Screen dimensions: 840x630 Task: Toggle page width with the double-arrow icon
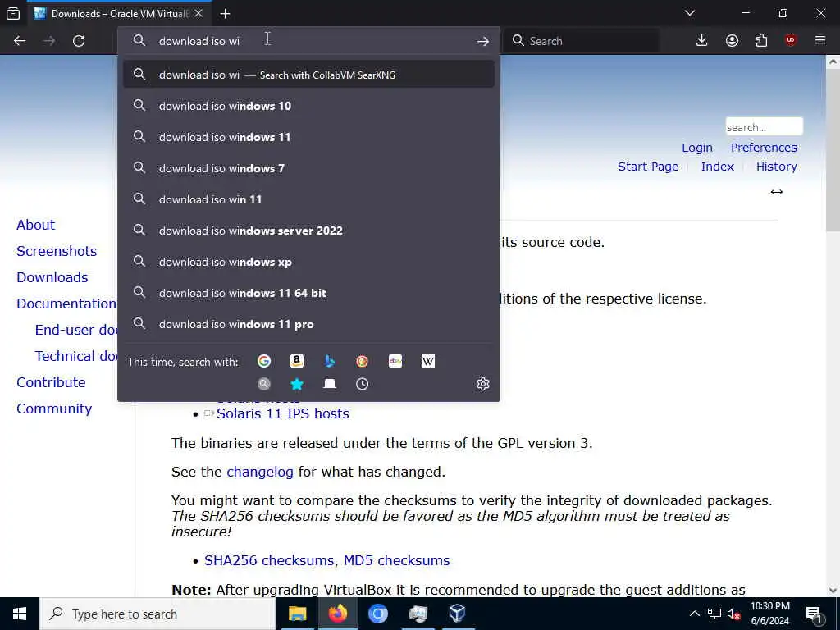tap(776, 192)
